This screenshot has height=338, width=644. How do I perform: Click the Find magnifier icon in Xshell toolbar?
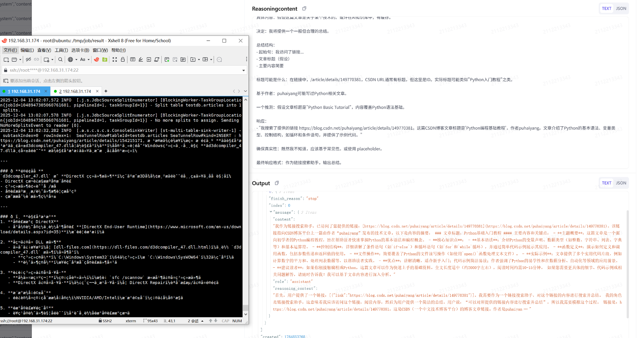point(60,60)
